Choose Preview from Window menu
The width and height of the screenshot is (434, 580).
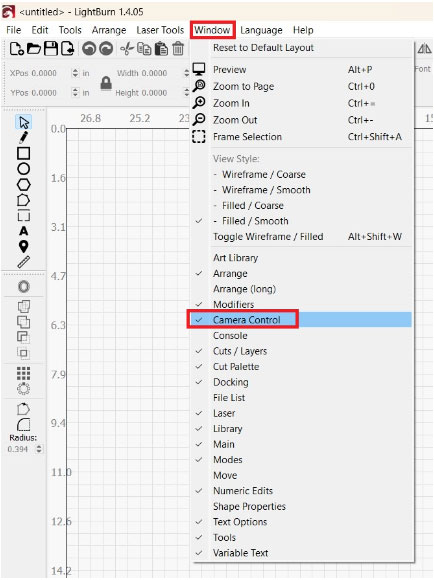300,70
